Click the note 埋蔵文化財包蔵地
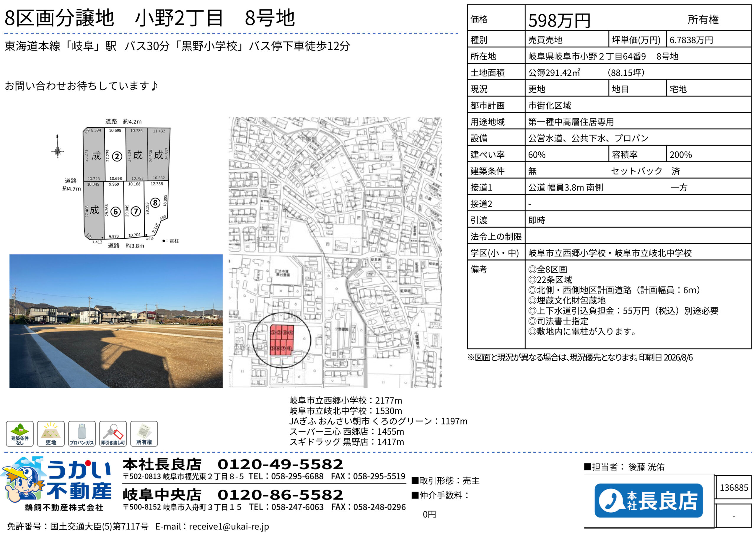Screen dimensions: 756x533 pyautogui.click(x=567, y=300)
